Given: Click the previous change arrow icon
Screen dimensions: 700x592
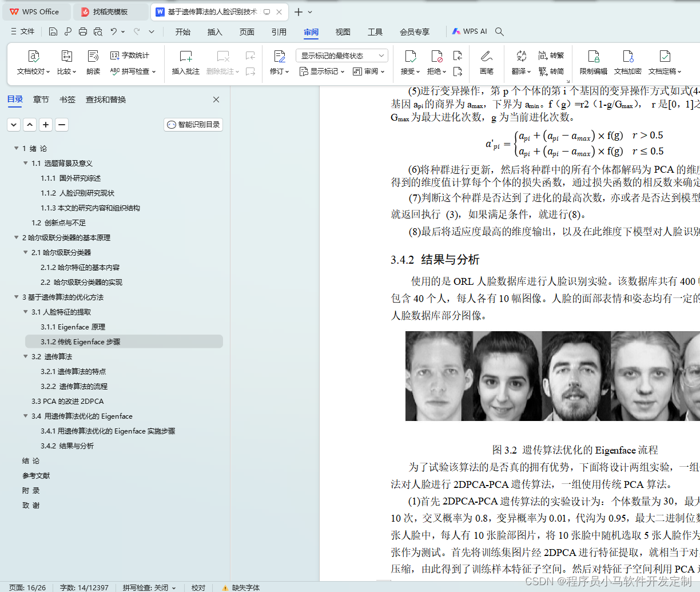Looking at the screenshot, I should [x=458, y=55].
